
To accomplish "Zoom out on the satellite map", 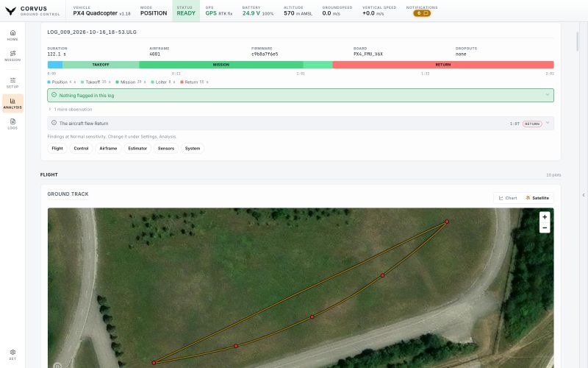I will point(545,228).
